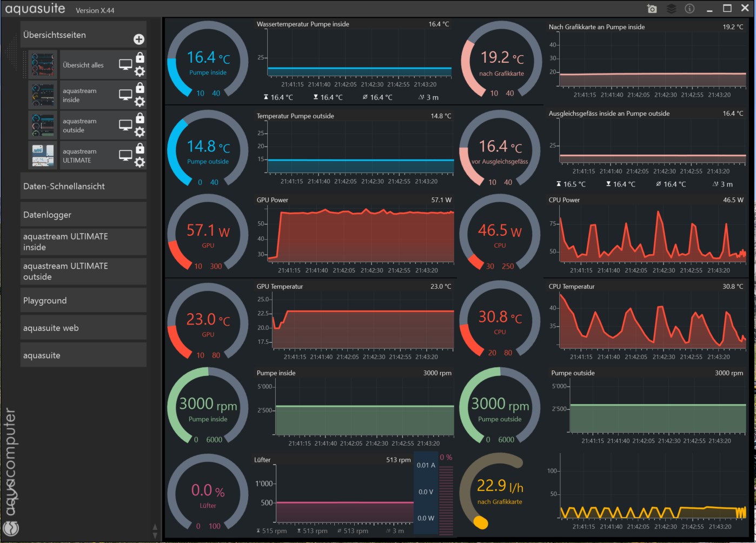This screenshot has height=543, width=756.
Task: Toggle the lock on aquastream ULTIMATE page
Action: [x=140, y=148]
